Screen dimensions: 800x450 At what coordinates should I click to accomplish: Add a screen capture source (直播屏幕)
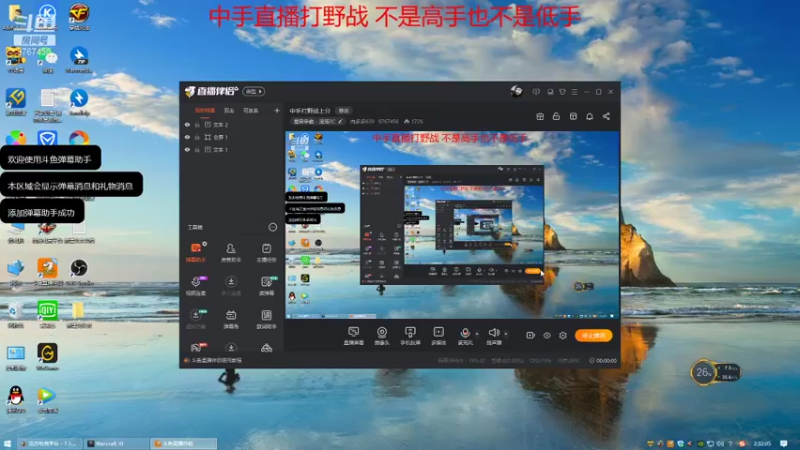pyautogui.click(x=354, y=336)
